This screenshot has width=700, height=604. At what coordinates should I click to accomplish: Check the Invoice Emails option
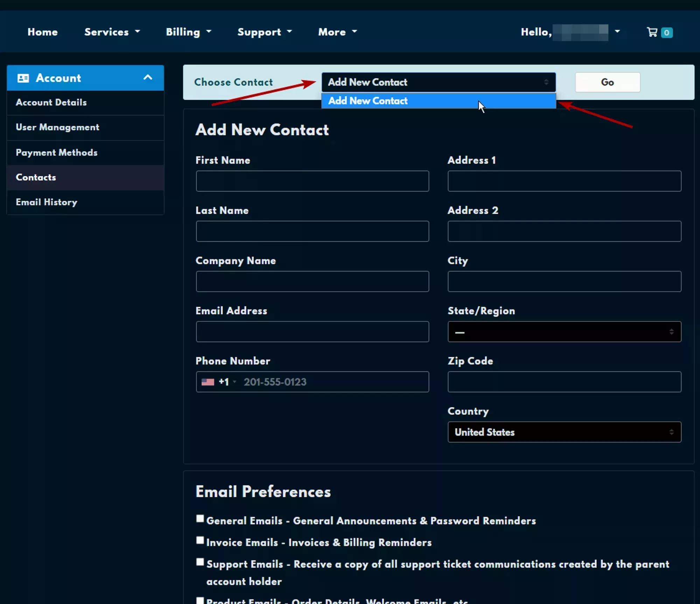coord(200,541)
